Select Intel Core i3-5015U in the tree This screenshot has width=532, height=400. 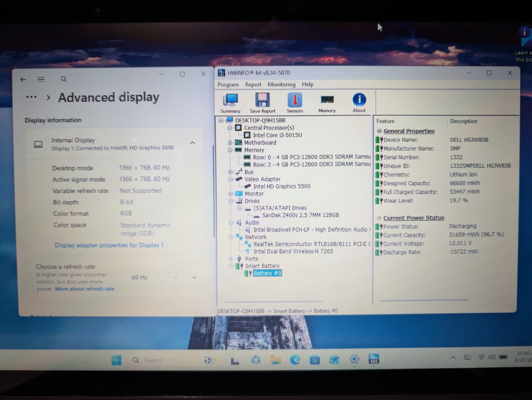point(277,135)
